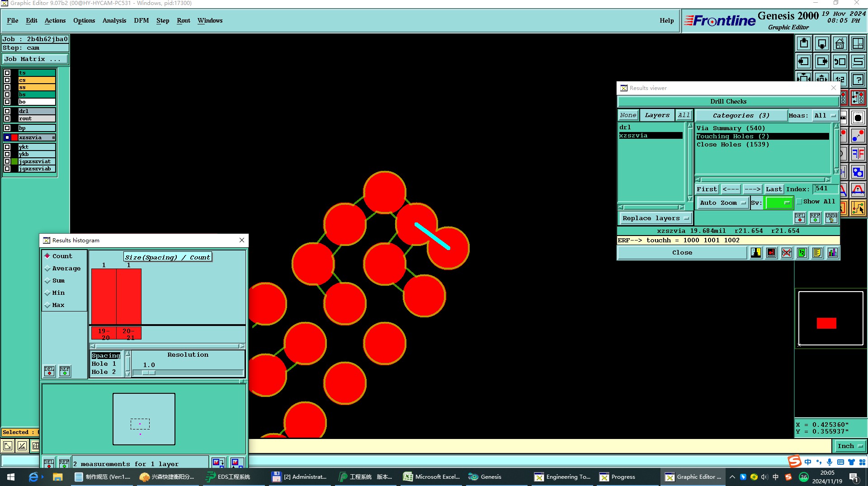
Task: Click the Index input field showing 541
Action: 826,189
